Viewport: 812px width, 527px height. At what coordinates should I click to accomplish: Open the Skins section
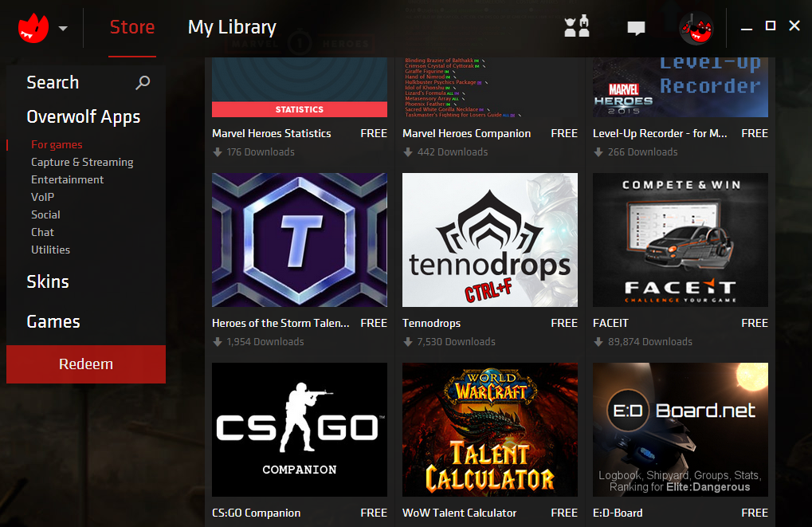click(48, 282)
